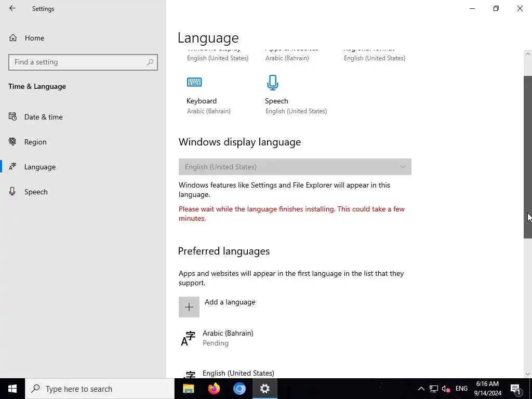This screenshot has width=532, height=399.
Task: Launch Firefox from the taskbar
Action: tap(214, 389)
